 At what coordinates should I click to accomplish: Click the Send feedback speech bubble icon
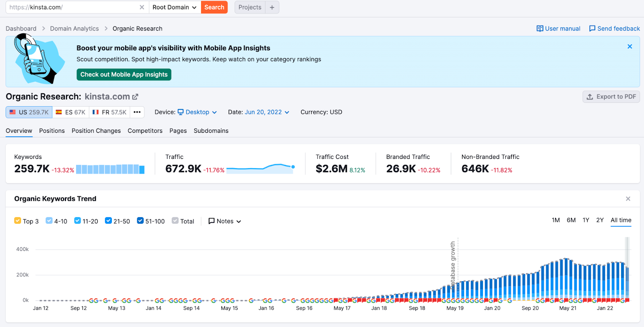592,29
